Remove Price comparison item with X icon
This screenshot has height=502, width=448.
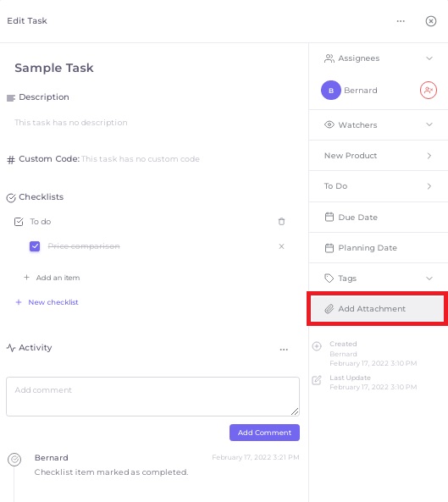click(281, 246)
